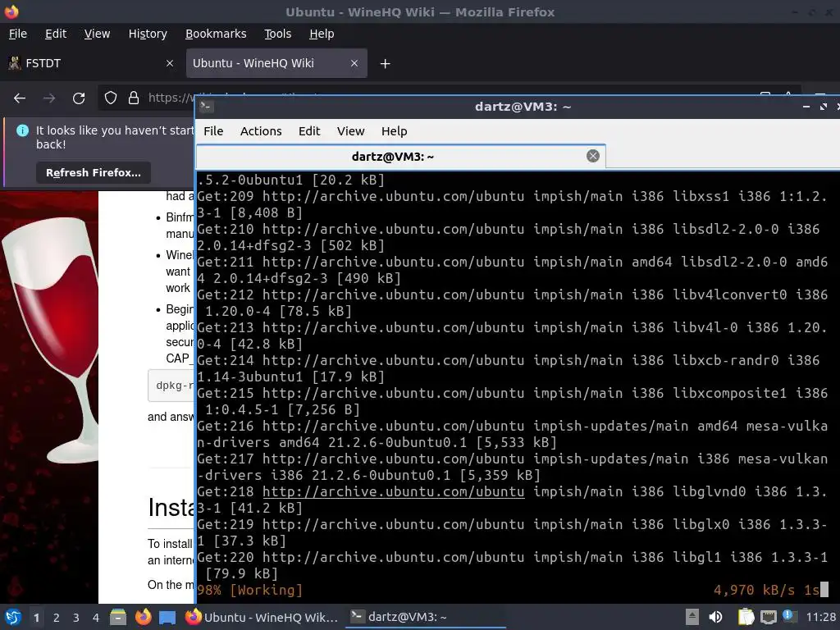Screen dimensions: 840x630
Task: Switch to workspace 4 in the panel
Action: pyautogui.click(x=96, y=618)
